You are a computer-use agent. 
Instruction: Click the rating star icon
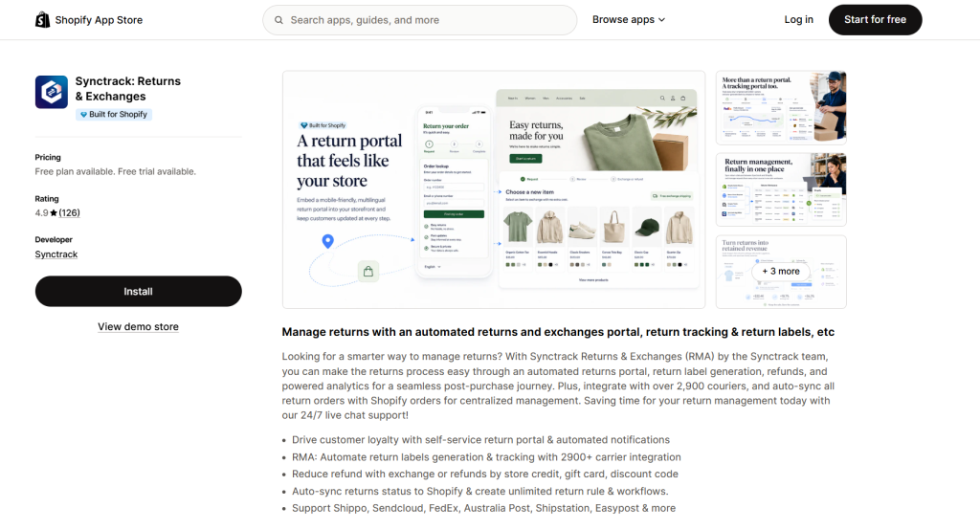54,212
